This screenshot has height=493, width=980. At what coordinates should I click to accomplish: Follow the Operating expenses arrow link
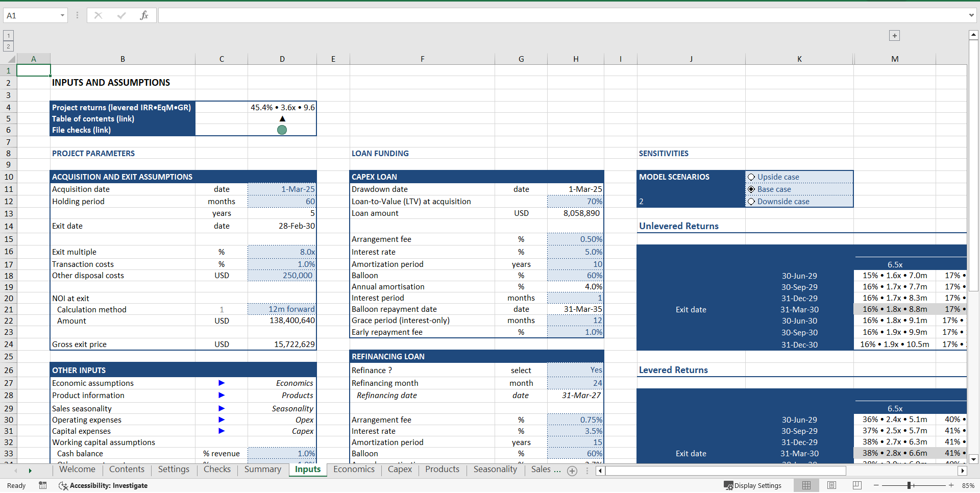point(222,420)
